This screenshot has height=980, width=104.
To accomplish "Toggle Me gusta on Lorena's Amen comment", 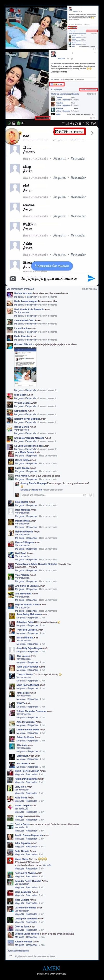I will [59, 216].
